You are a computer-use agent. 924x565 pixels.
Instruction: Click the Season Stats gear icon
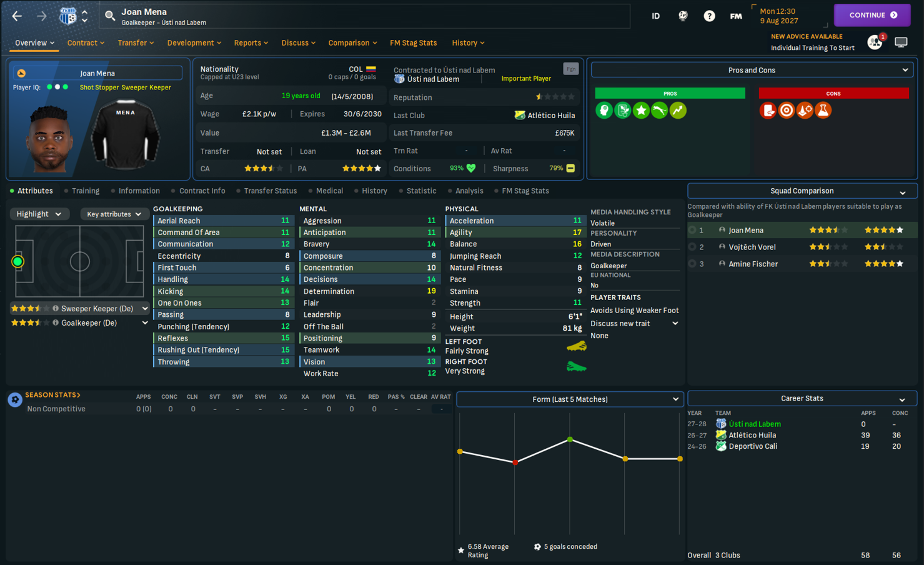(x=15, y=399)
